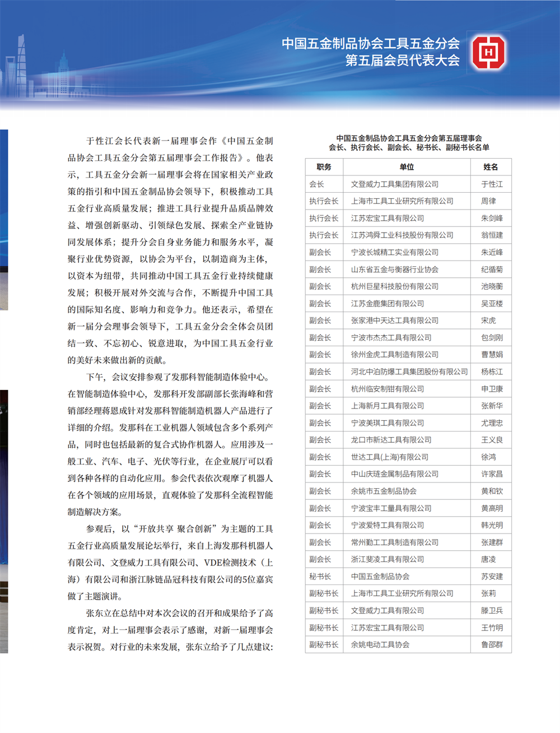Select the name cell '朱近峰'
The height and width of the screenshot is (733, 560).
[x=492, y=252]
